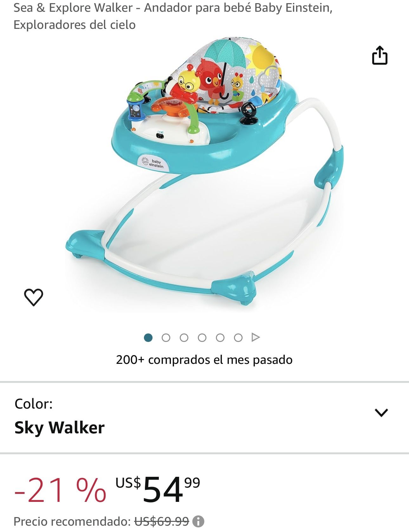Screen dimensions: 409x532
Task: View the sixth image carousel dot
Action: point(238,338)
